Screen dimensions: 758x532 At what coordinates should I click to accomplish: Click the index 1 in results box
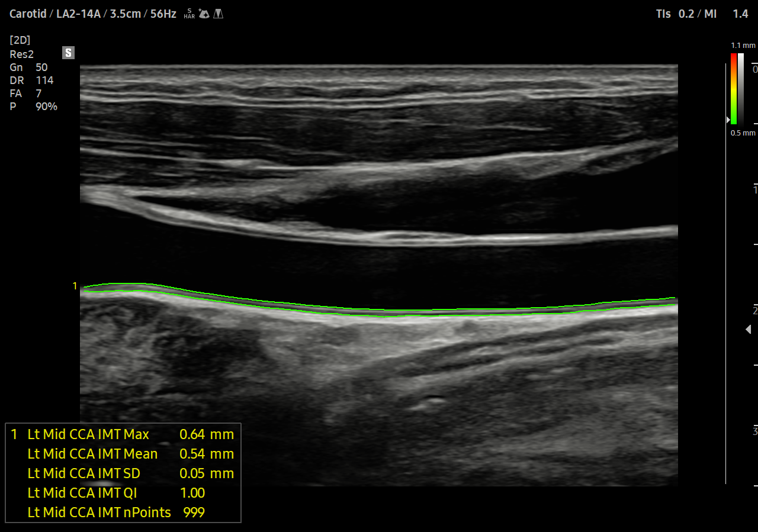pos(14,434)
